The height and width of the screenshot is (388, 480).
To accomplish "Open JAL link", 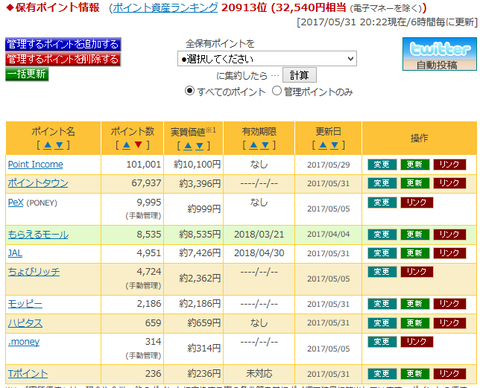I will click(x=15, y=253).
